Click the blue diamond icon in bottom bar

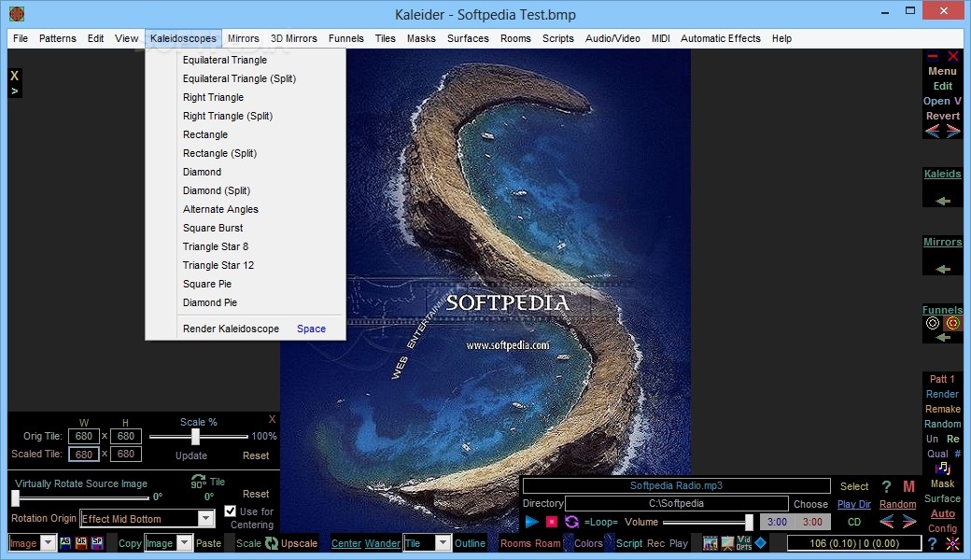click(760, 542)
